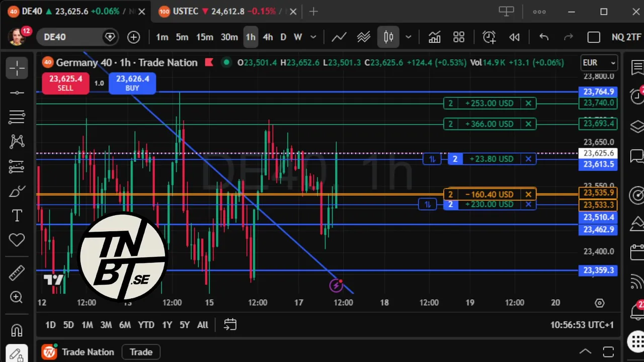Open the indicator templates grid icon
The image size is (644, 362).
coord(459,37)
